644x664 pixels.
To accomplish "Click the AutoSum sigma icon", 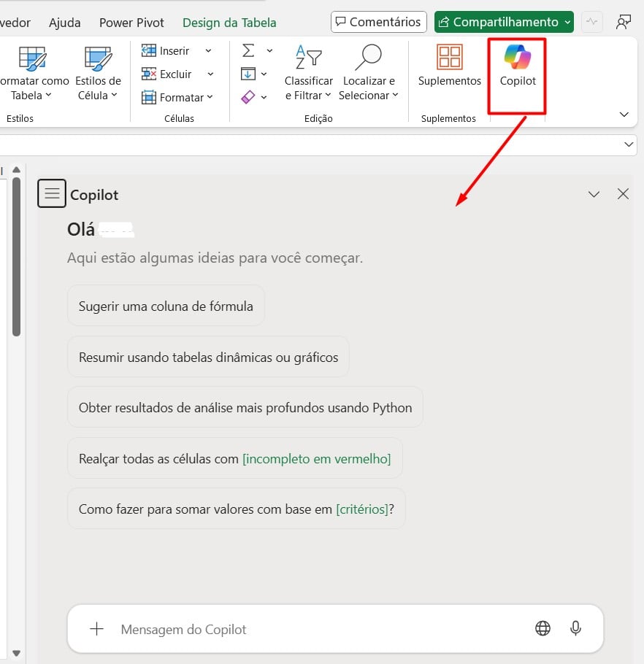I will tap(248, 50).
